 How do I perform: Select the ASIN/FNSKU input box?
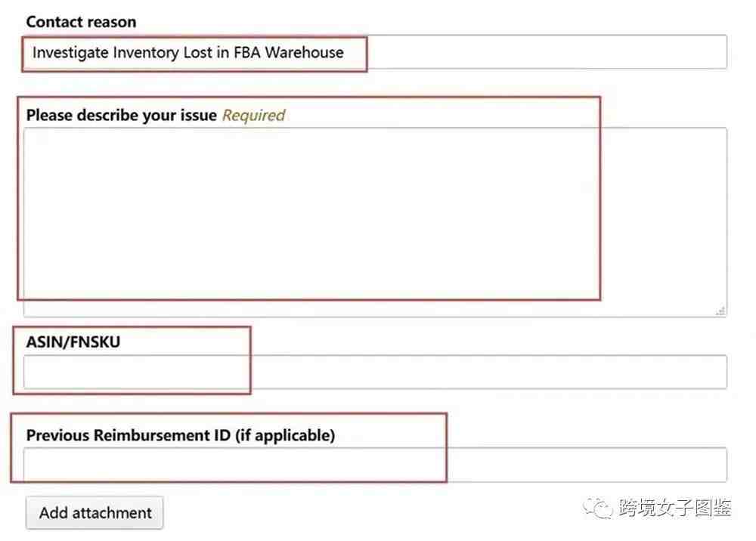(x=375, y=372)
